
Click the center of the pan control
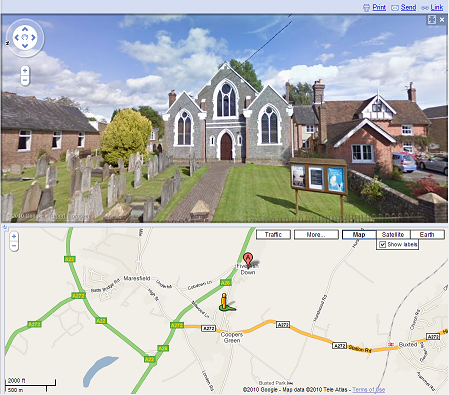coord(25,37)
